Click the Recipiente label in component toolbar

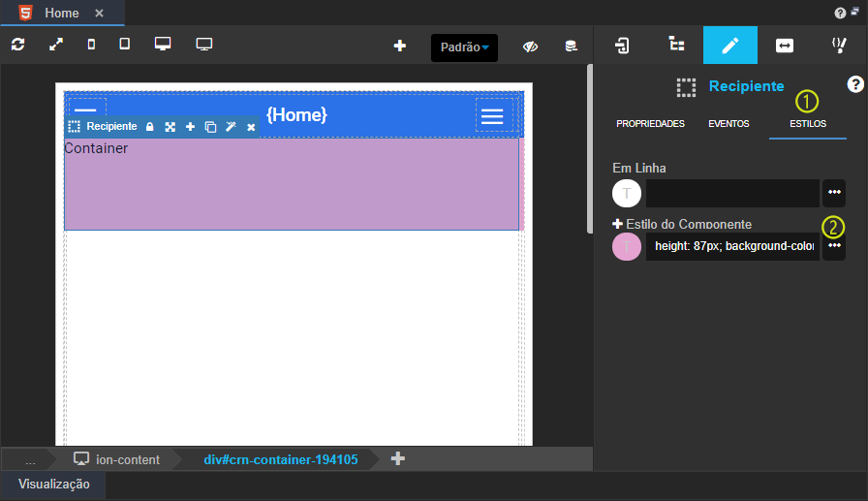point(111,126)
